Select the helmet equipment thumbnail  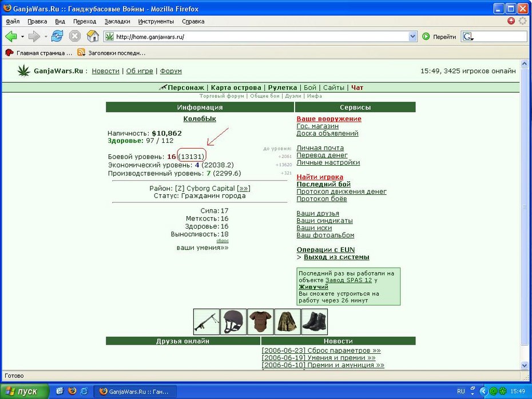[x=233, y=321]
